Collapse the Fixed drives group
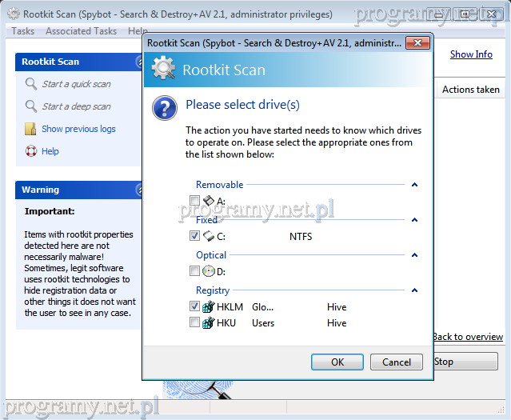The image size is (511, 420). [x=414, y=220]
